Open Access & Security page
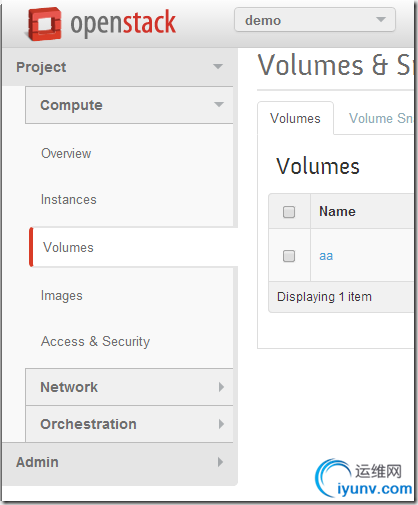This screenshot has width=418, height=505. (x=95, y=341)
